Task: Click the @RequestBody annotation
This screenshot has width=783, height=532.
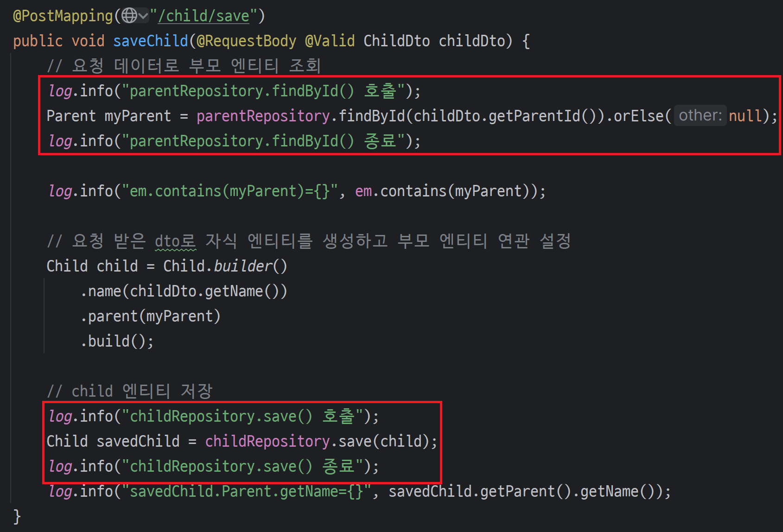Action: [246, 41]
